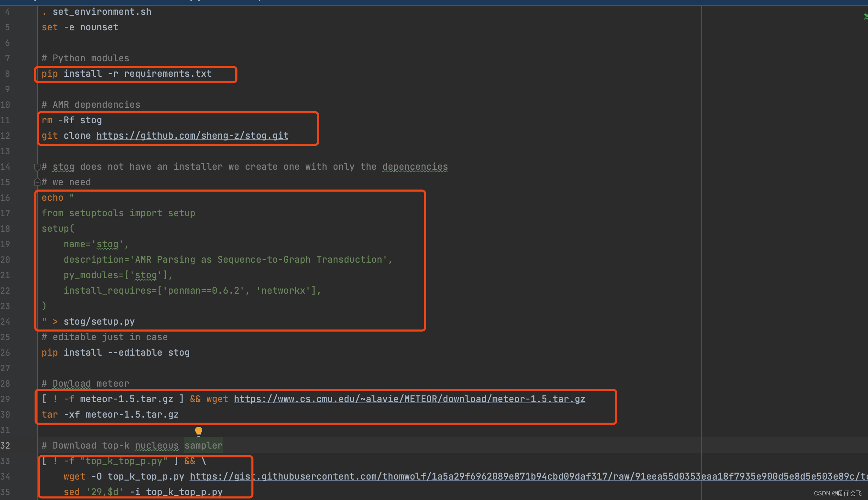
Task: Click '# editable just in case' comment
Action: pyautogui.click(x=105, y=337)
